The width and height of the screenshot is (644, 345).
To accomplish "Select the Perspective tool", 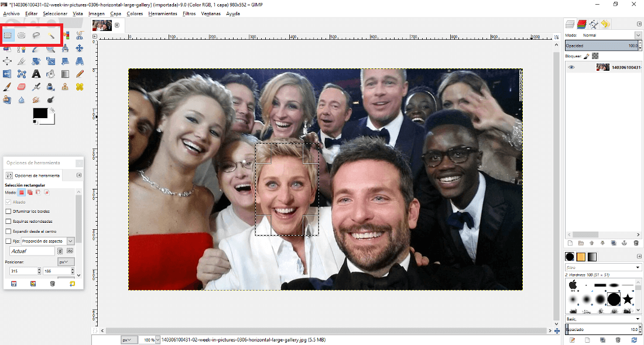I will (80, 61).
